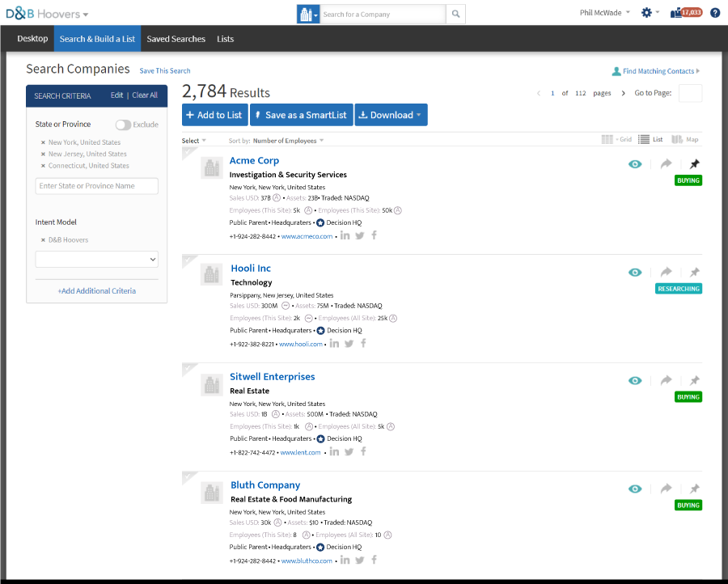
Task: Select the Hooli Inc result checkbox
Action: tap(188, 260)
